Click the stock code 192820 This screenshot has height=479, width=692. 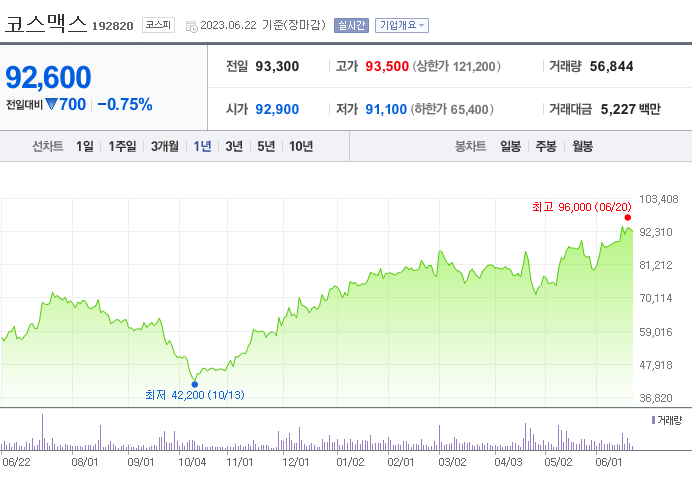tap(113, 26)
